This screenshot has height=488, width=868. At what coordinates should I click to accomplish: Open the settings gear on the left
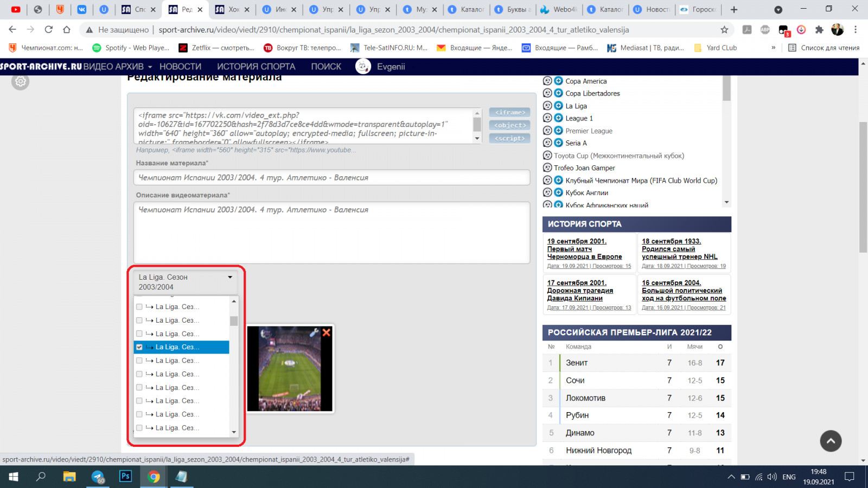tap(21, 82)
